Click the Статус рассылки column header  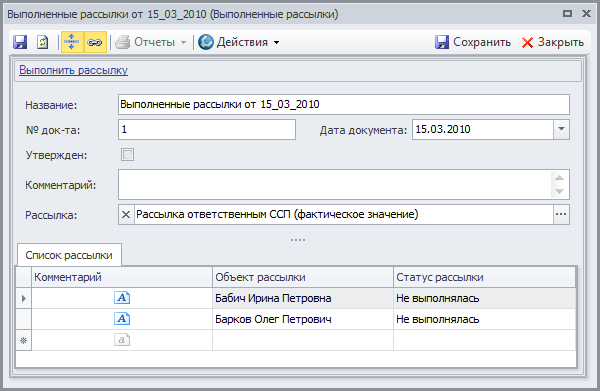click(484, 277)
